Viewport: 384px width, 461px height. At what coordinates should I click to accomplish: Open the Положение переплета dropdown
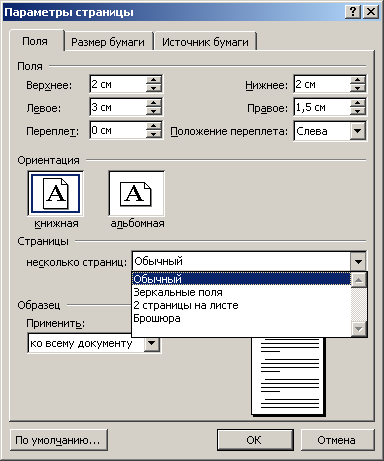tap(358, 131)
